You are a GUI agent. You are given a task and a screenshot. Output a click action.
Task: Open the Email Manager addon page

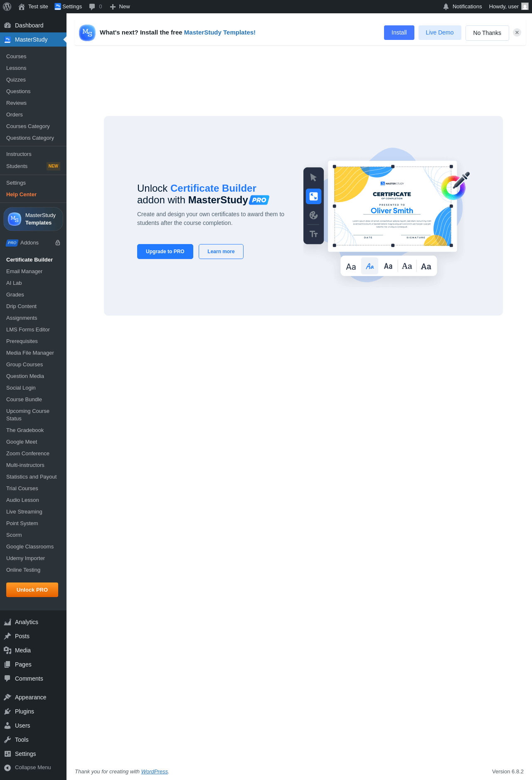pos(25,272)
